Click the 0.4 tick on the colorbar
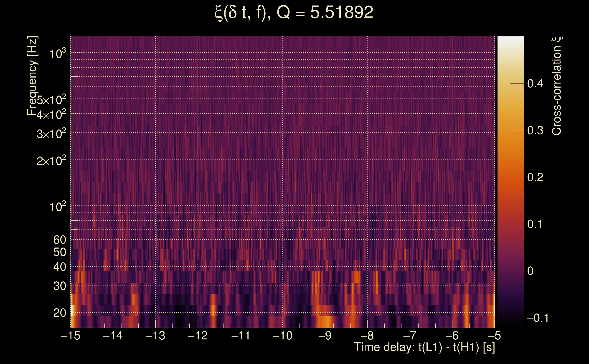This screenshot has width=589, height=364. click(x=535, y=84)
